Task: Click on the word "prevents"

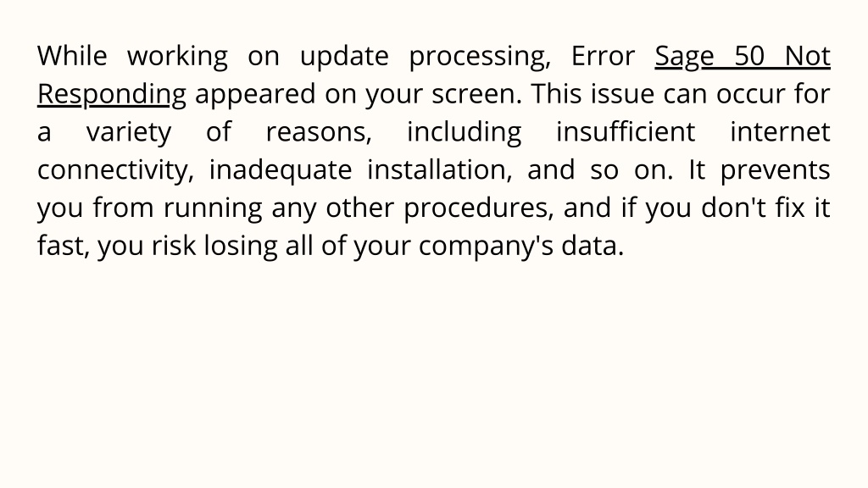Action: pyautogui.click(x=775, y=171)
